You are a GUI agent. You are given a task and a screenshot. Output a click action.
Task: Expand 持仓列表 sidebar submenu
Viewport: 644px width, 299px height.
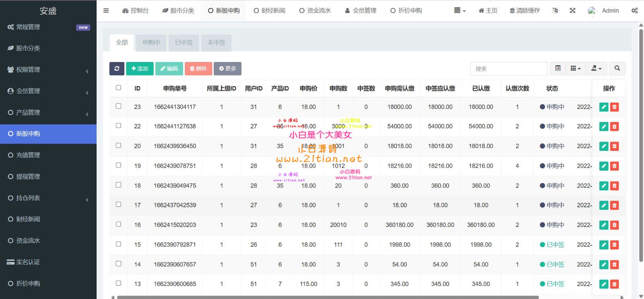point(48,198)
